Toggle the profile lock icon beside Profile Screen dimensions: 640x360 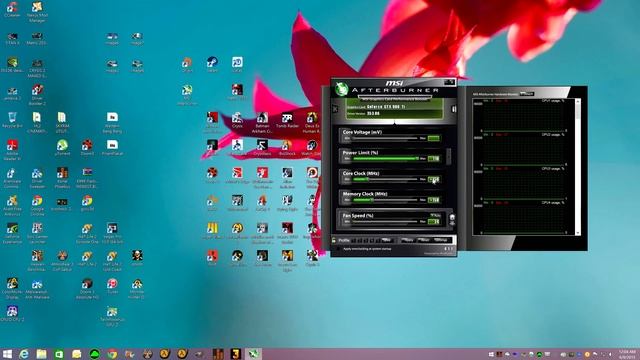tap(334, 240)
